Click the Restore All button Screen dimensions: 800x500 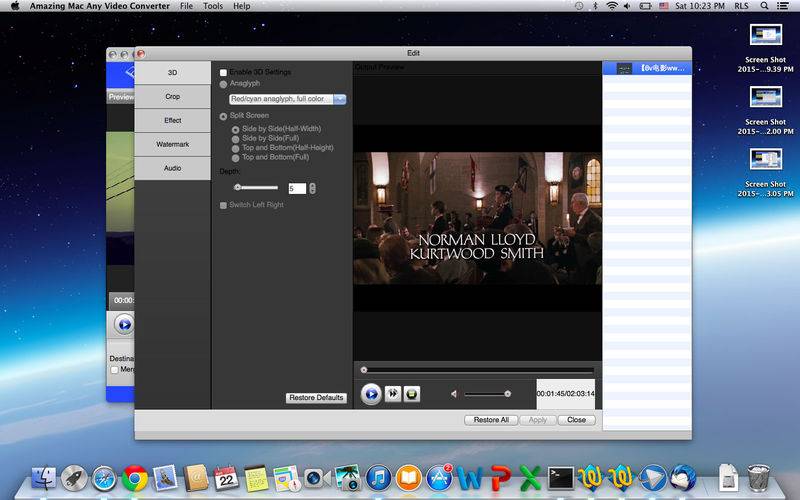tap(491, 420)
